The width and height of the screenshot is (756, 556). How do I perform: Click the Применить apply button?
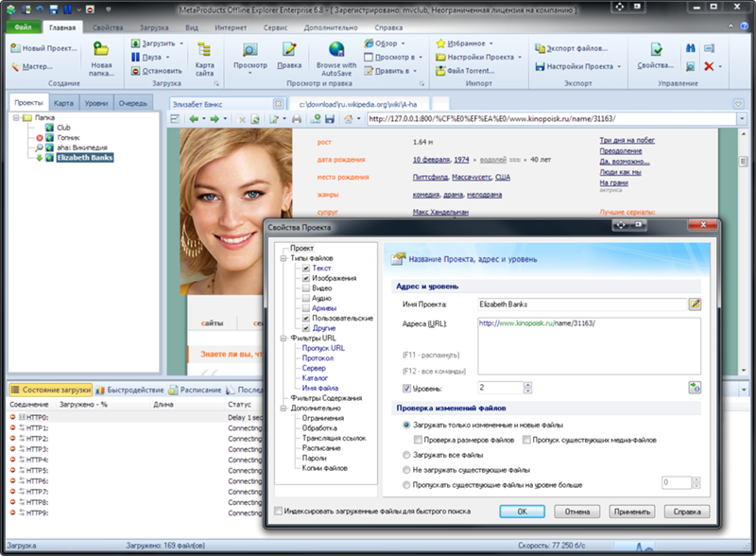click(632, 512)
